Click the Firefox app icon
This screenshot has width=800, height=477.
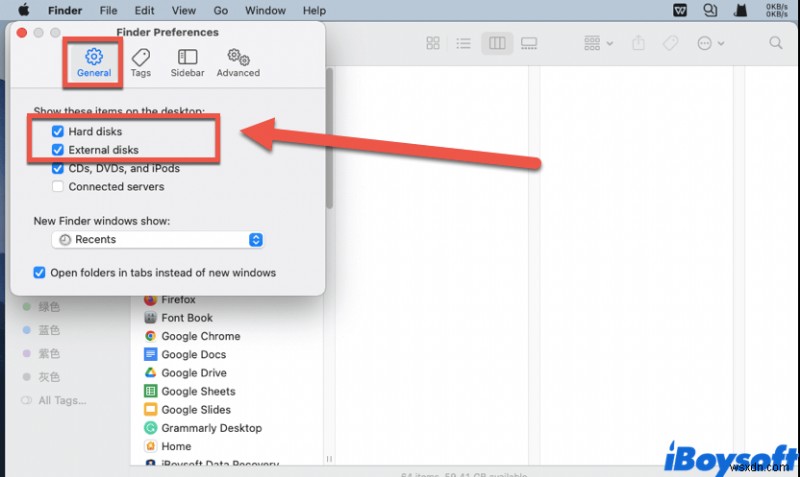click(x=150, y=299)
